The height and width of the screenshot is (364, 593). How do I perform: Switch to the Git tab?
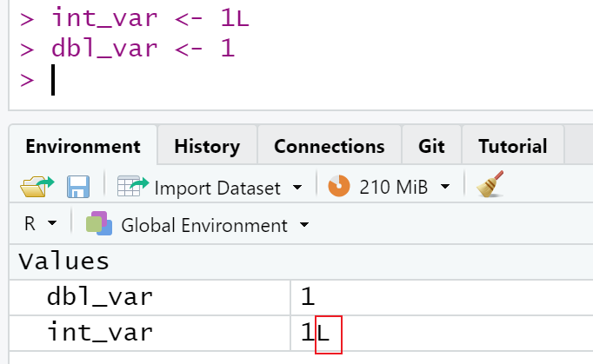[x=431, y=146]
